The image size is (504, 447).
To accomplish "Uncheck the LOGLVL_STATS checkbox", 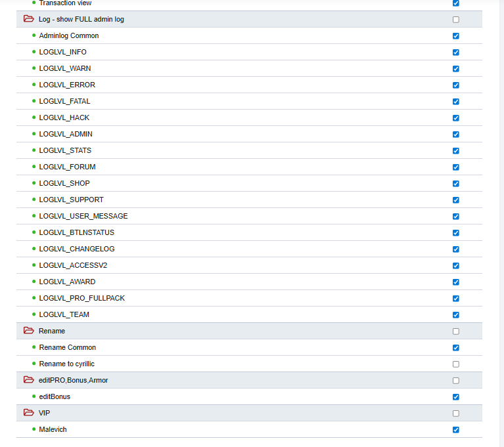I will point(456,150).
